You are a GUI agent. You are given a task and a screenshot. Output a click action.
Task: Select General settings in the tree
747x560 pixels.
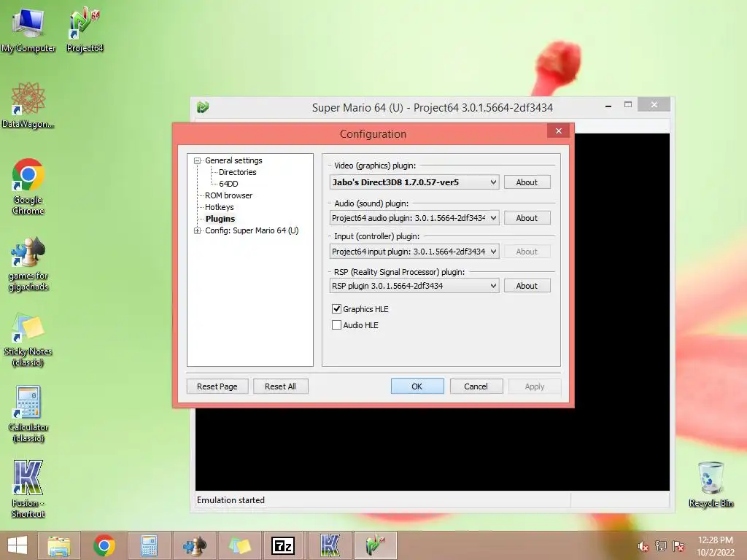tap(233, 160)
